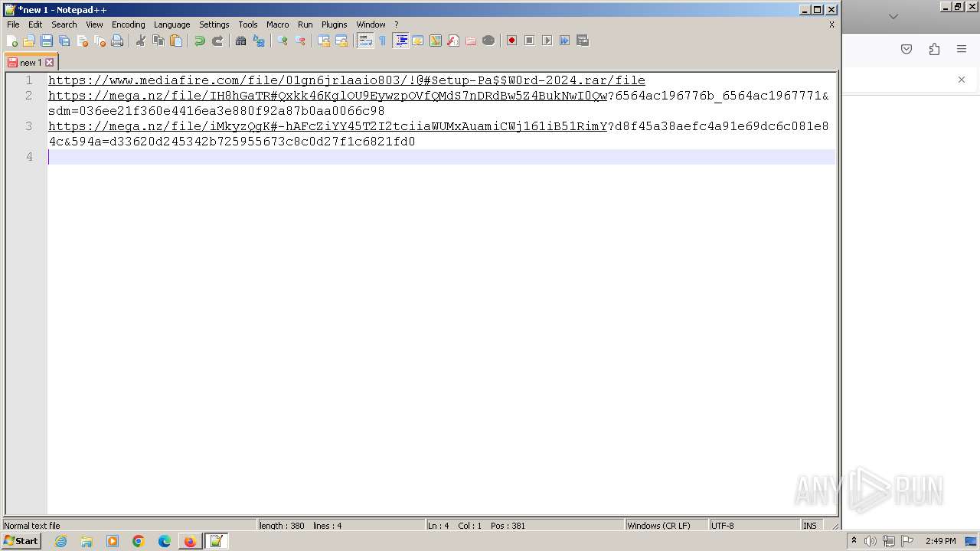Image resolution: width=980 pixels, height=551 pixels.
Task: Open the Firefox menu hamburger button
Action: [x=962, y=49]
